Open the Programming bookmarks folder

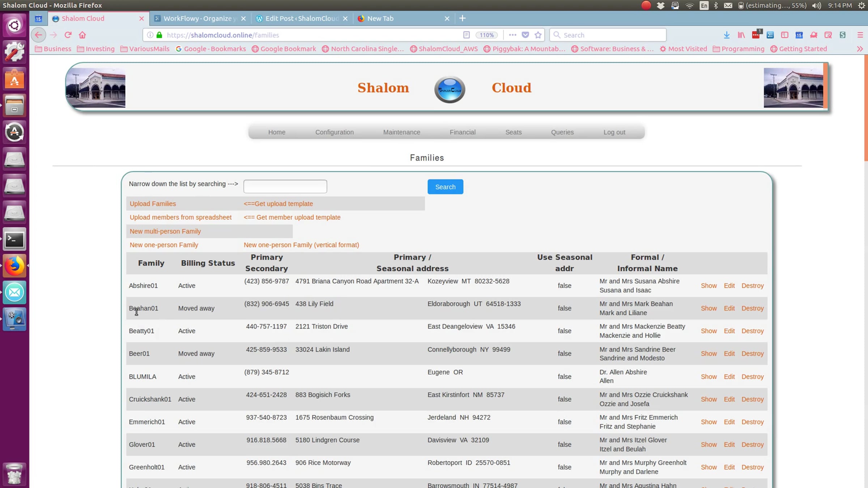pyautogui.click(x=739, y=49)
